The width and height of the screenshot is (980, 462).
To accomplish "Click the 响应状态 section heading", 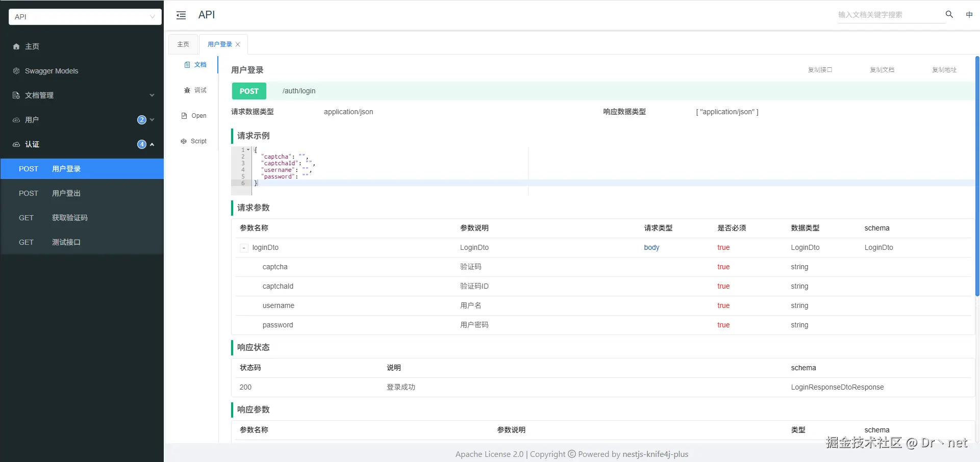I will click(254, 348).
